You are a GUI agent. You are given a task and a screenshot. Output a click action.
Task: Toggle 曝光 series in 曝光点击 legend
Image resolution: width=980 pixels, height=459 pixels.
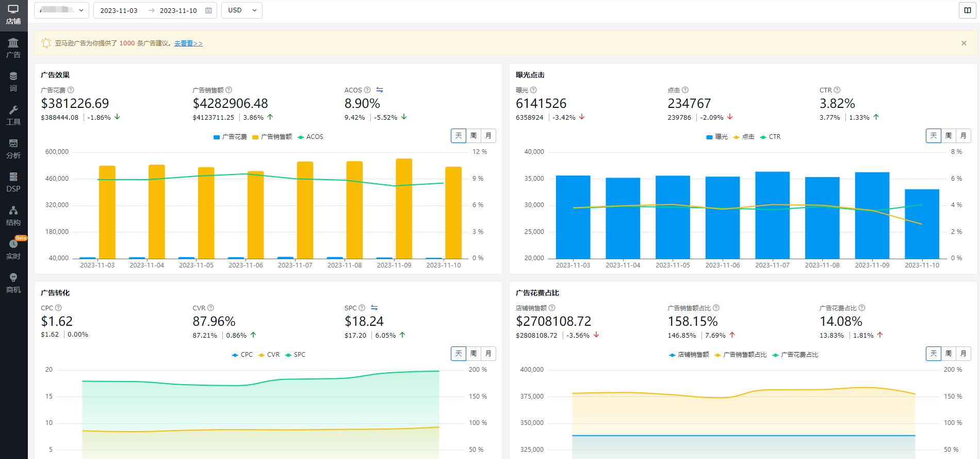(717, 137)
